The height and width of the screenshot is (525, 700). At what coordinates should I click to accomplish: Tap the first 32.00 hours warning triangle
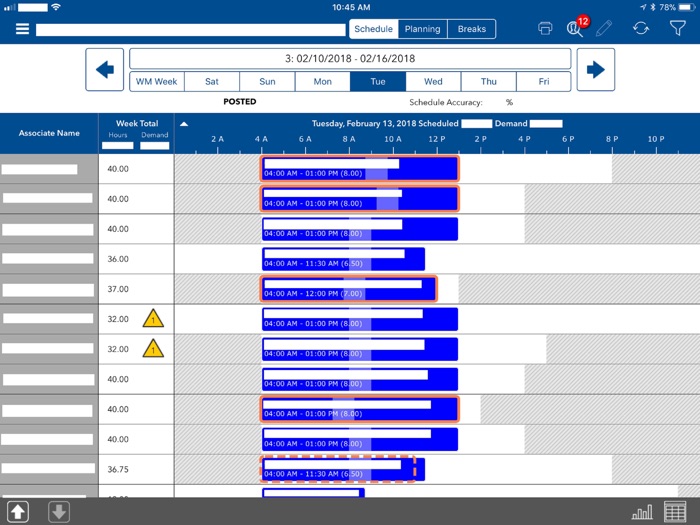[x=152, y=319]
